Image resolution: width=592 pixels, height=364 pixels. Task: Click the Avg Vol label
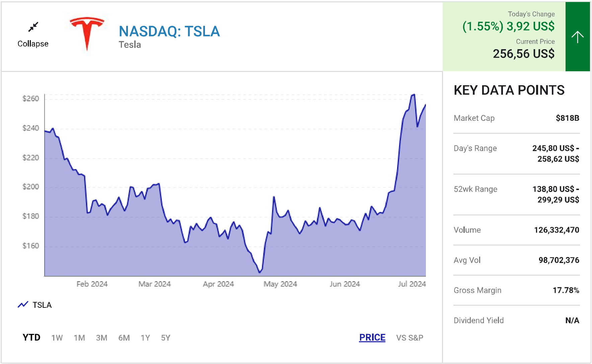coord(467,260)
